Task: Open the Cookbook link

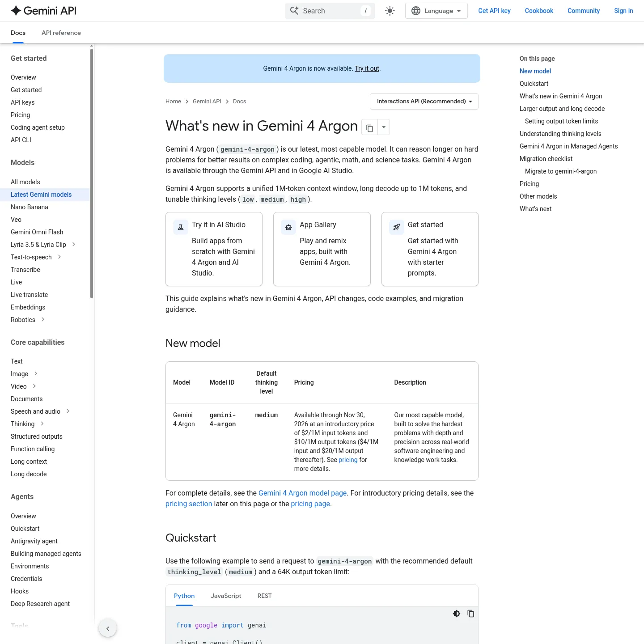Action: (x=539, y=11)
